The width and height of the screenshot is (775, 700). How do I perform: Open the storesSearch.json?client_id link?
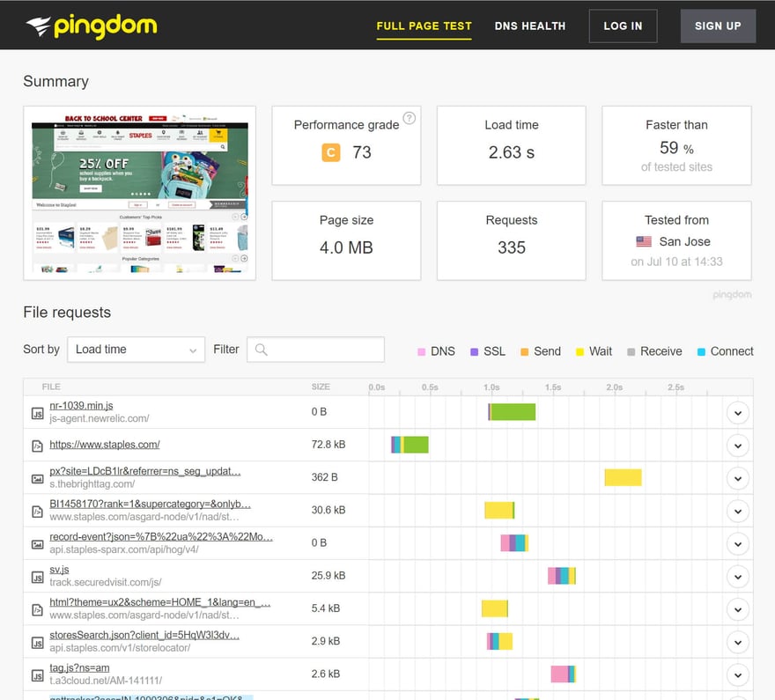click(144, 635)
